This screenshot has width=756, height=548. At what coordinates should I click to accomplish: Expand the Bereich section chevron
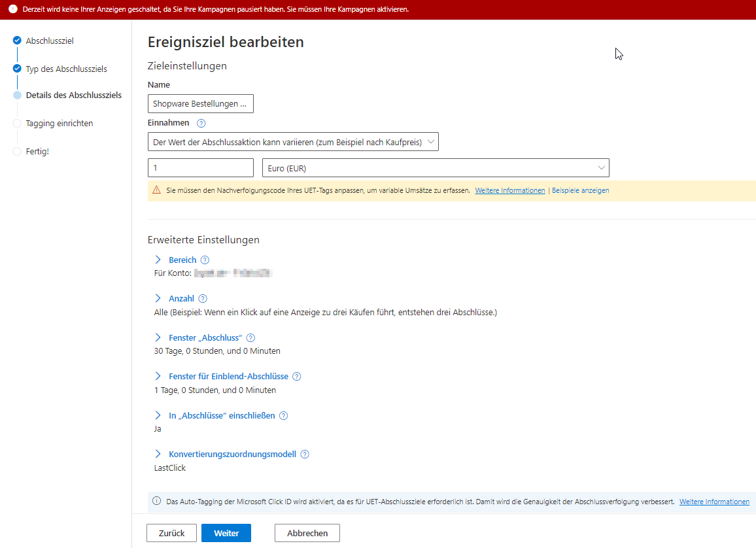[x=158, y=260]
